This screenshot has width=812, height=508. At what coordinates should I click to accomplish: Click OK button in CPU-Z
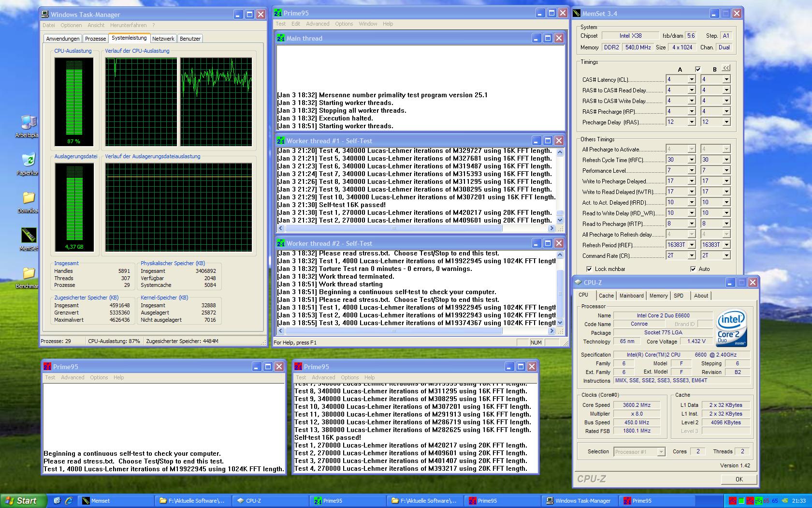pyautogui.click(x=739, y=479)
